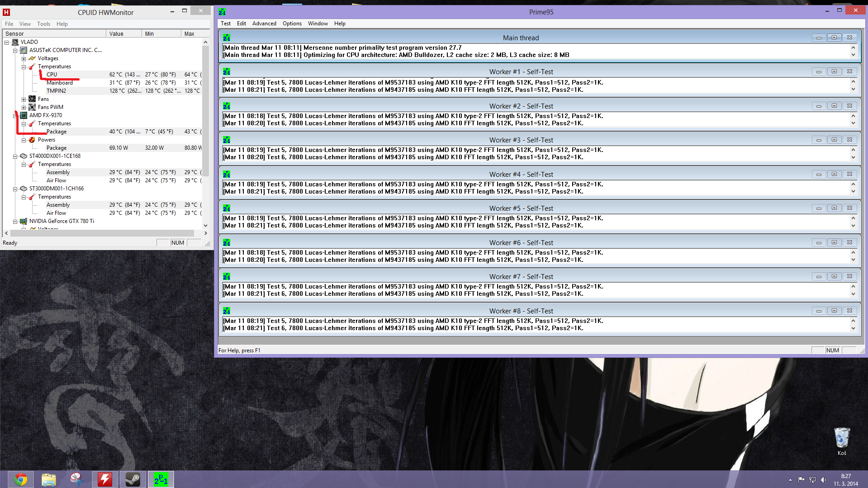The image size is (868, 488).
Task: Click the thermometer icon beside ASUSTeK Temperatures
Action: (x=32, y=66)
